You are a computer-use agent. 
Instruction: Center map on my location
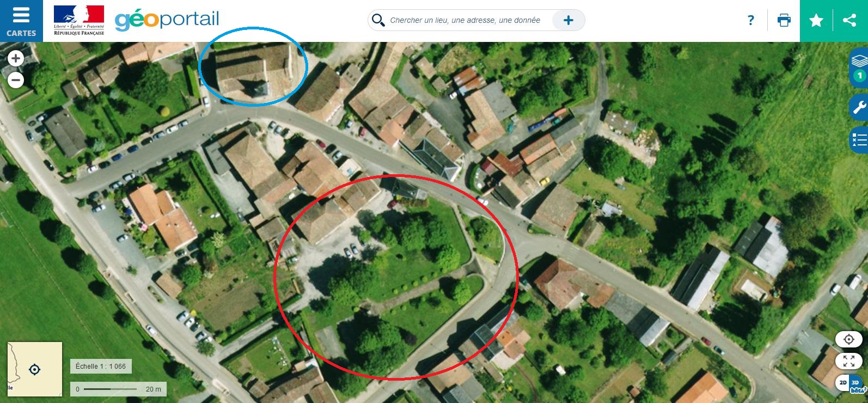click(x=849, y=340)
